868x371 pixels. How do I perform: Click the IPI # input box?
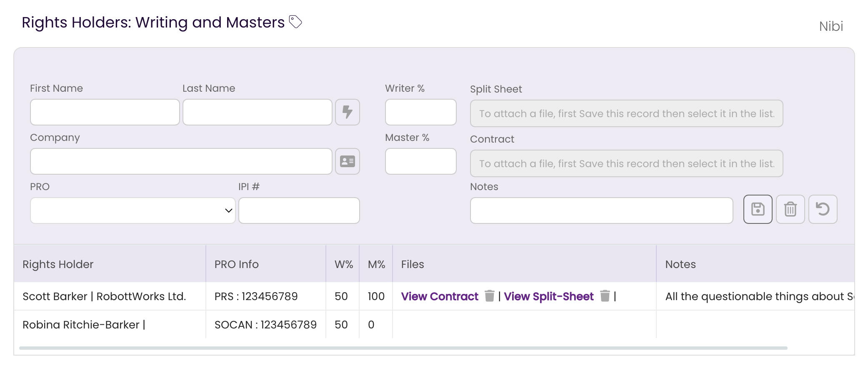tap(299, 211)
